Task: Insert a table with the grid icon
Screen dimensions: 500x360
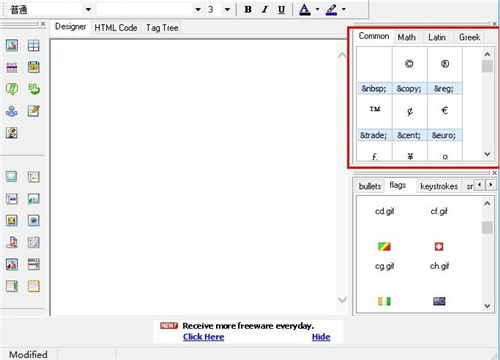Action: tap(33, 45)
